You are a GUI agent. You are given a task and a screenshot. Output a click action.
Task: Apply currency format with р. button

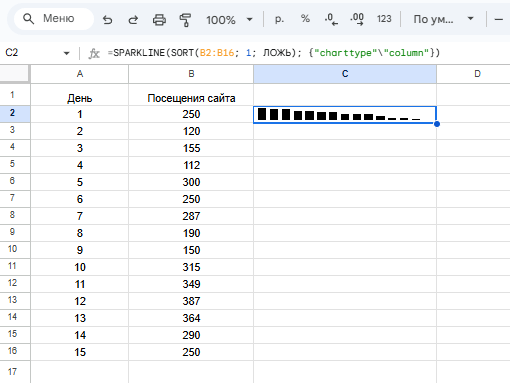click(x=279, y=19)
